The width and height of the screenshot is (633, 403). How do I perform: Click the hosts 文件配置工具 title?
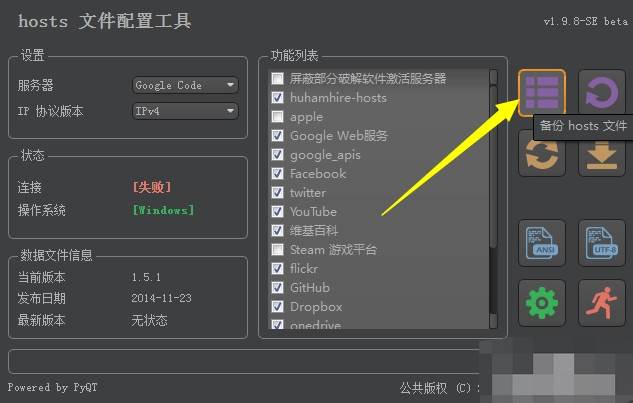tap(105, 21)
